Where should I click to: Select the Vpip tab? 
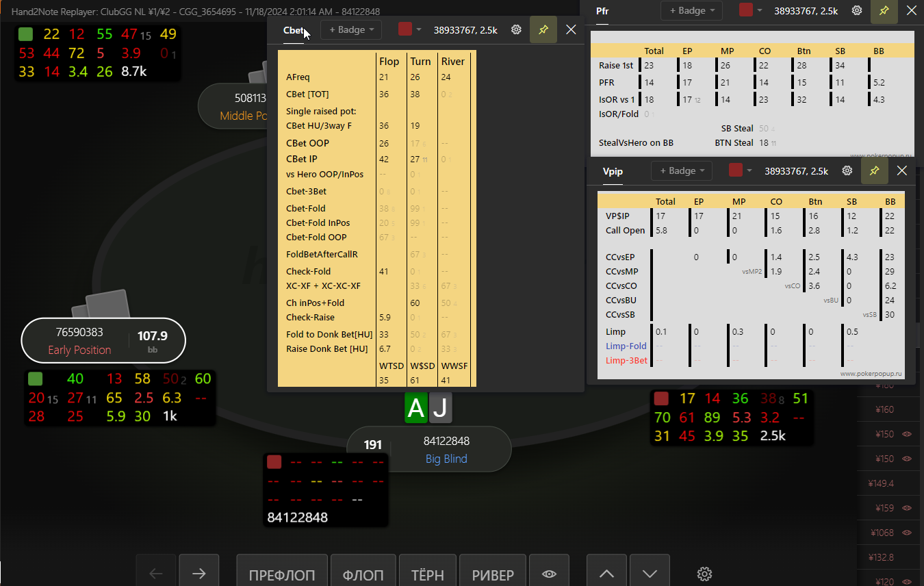(x=613, y=171)
